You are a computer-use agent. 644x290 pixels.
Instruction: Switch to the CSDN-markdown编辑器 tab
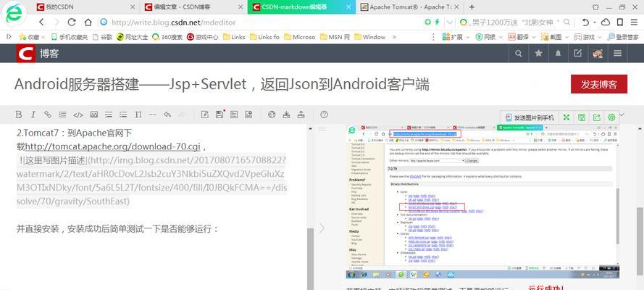point(302,7)
